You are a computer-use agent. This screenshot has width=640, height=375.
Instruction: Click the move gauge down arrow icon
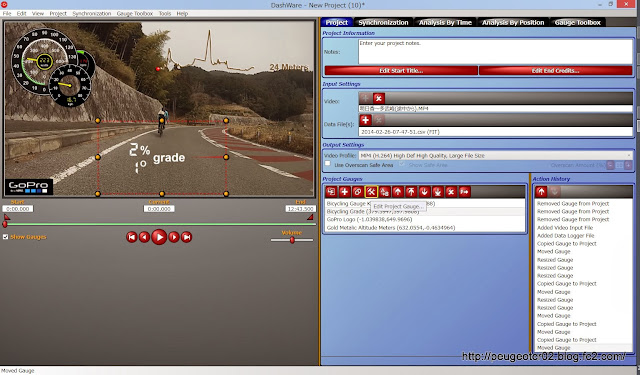click(x=424, y=192)
